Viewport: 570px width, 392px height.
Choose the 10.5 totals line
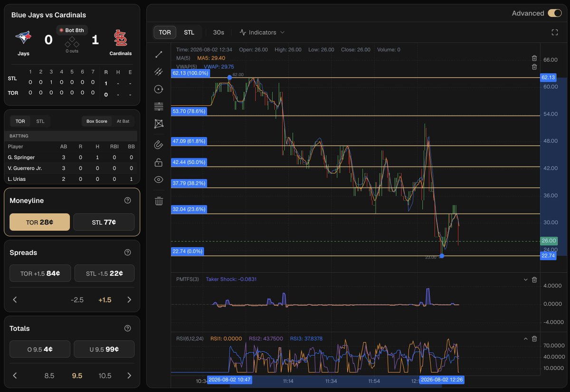pos(105,376)
